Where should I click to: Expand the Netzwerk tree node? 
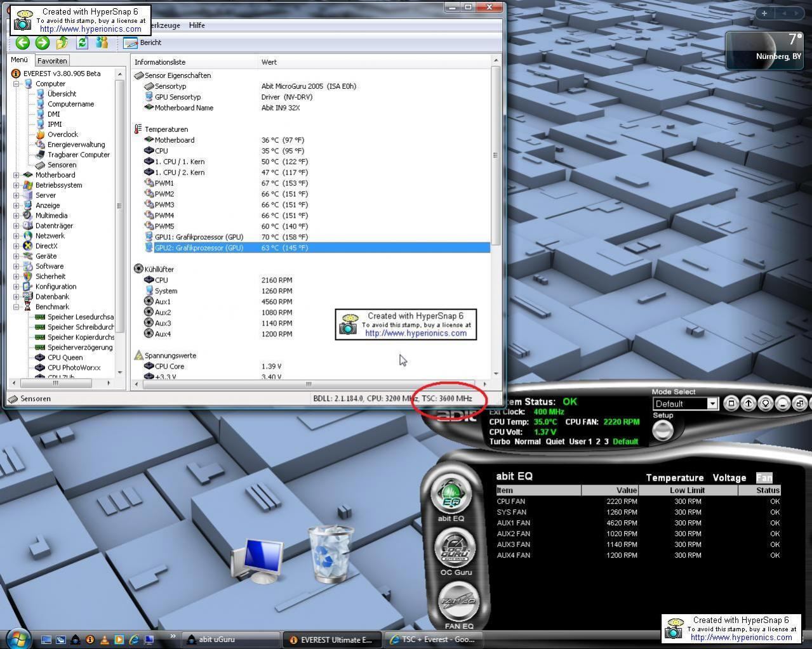click(x=16, y=236)
